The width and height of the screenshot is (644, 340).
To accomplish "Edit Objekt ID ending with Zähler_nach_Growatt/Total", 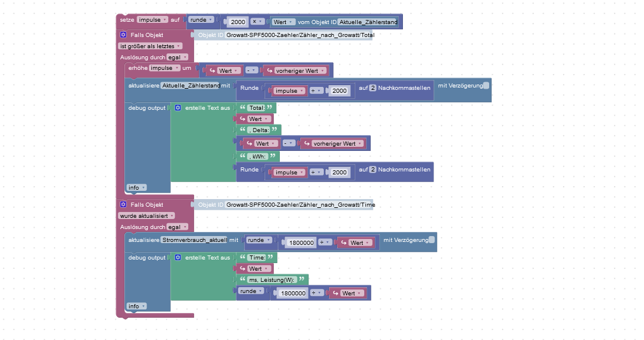I will coord(300,35).
